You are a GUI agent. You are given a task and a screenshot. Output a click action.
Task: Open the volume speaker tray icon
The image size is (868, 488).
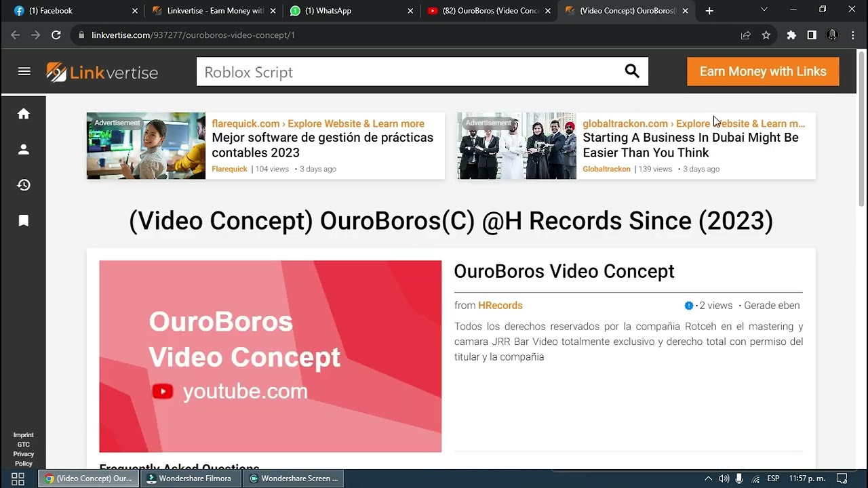(x=724, y=479)
